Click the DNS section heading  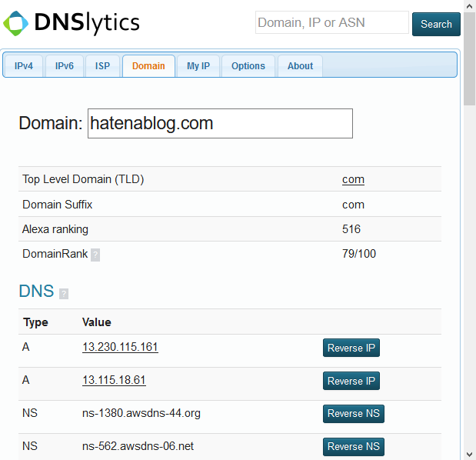pos(36,292)
